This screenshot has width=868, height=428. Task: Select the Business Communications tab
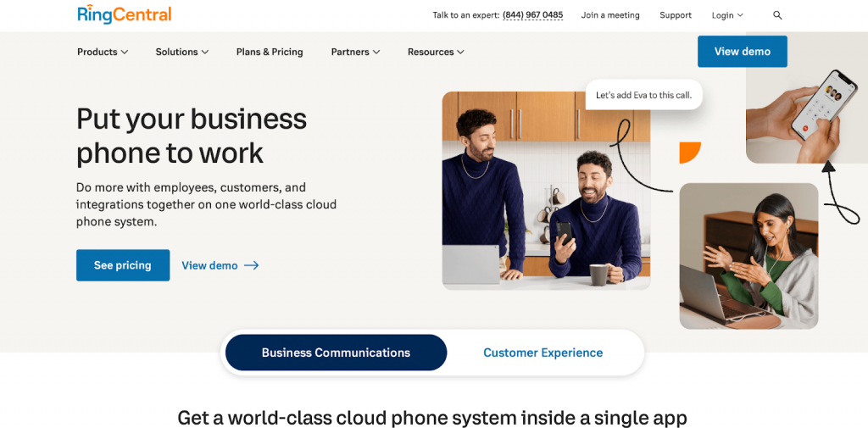(336, 353)
